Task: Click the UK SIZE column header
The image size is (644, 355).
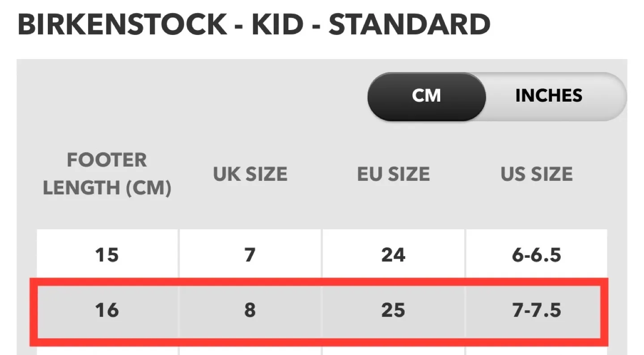Action: 250,174
